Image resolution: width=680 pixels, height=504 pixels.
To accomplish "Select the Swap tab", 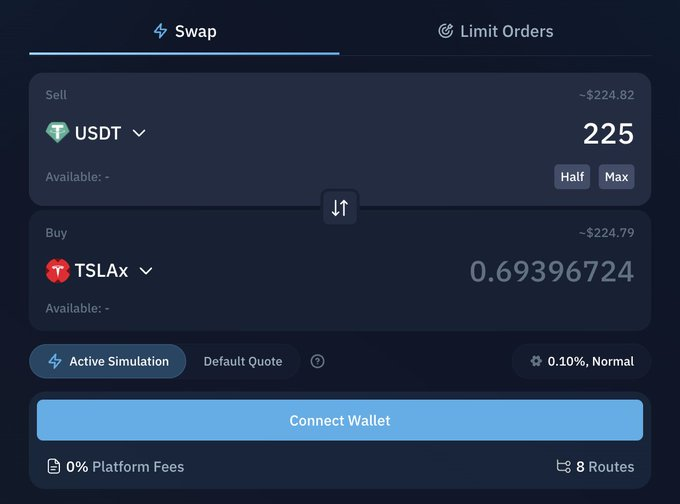I will (185, 31).
